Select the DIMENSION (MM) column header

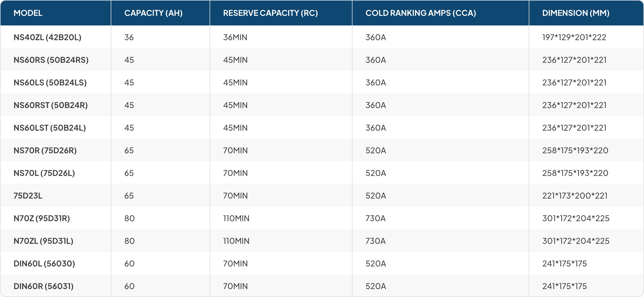coord(576,13)
